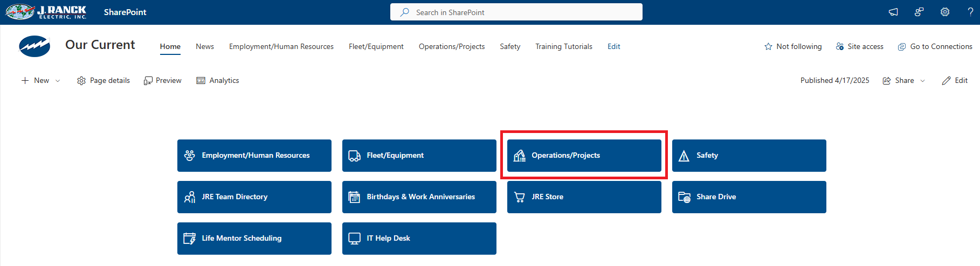The width and height of the screenshot is (980, 266).
Task: Click the Search in SharePoint field
Action: point(516,12)
